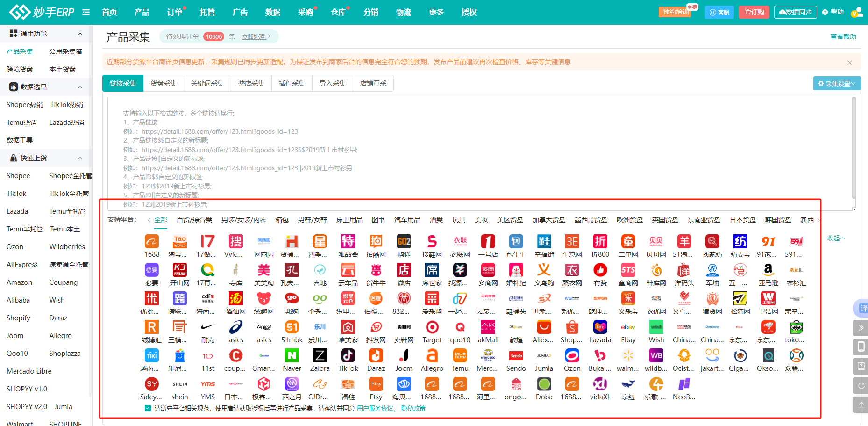
Task: Click the 1688 platform icon
Action: coord(151,242)
